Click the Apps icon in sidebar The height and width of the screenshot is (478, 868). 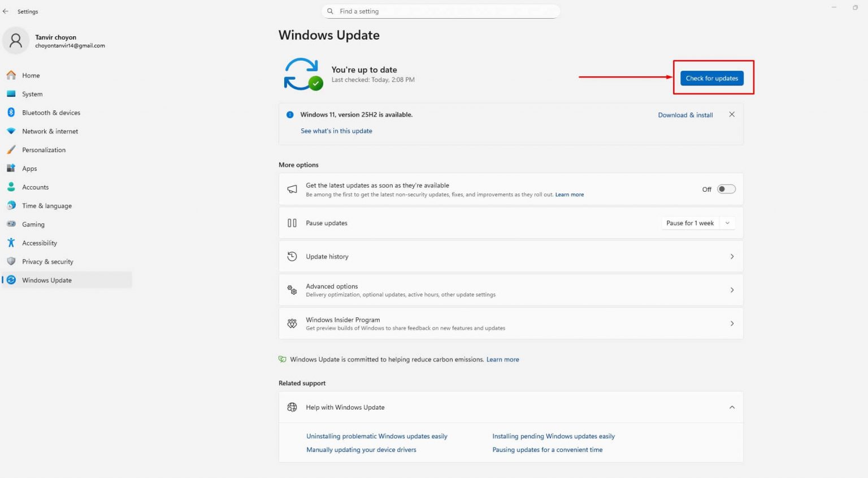click(x=11, y=169)
